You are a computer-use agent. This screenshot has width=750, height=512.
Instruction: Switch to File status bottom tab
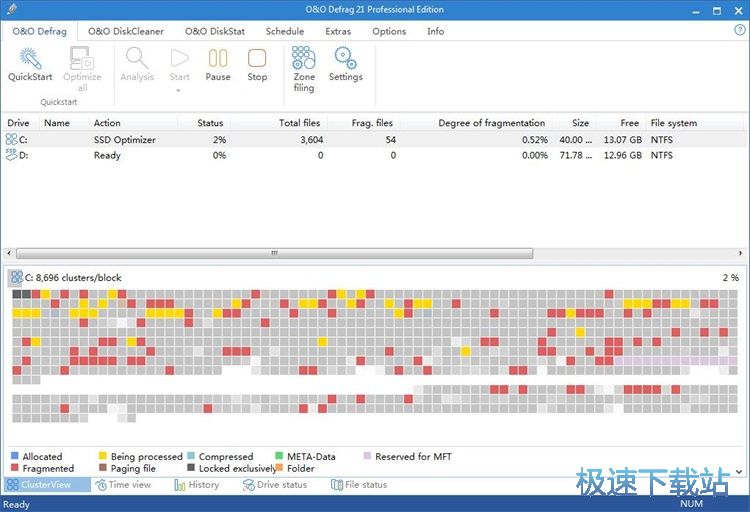pos(359,485)
